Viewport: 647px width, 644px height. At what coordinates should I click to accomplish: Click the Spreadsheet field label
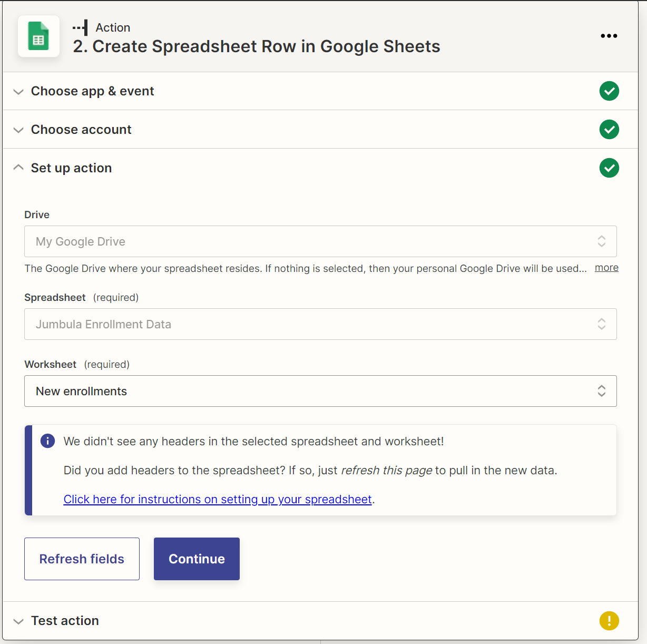[x=55, y=297]
